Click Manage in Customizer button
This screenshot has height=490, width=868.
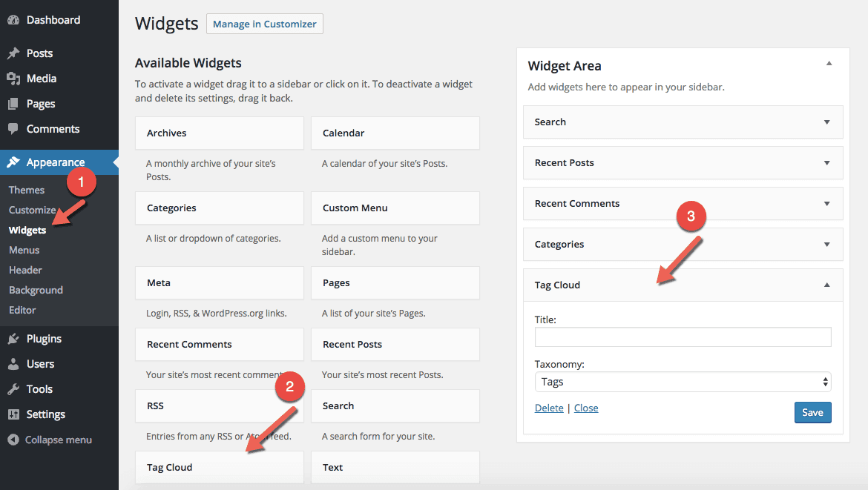coord(265,24)
